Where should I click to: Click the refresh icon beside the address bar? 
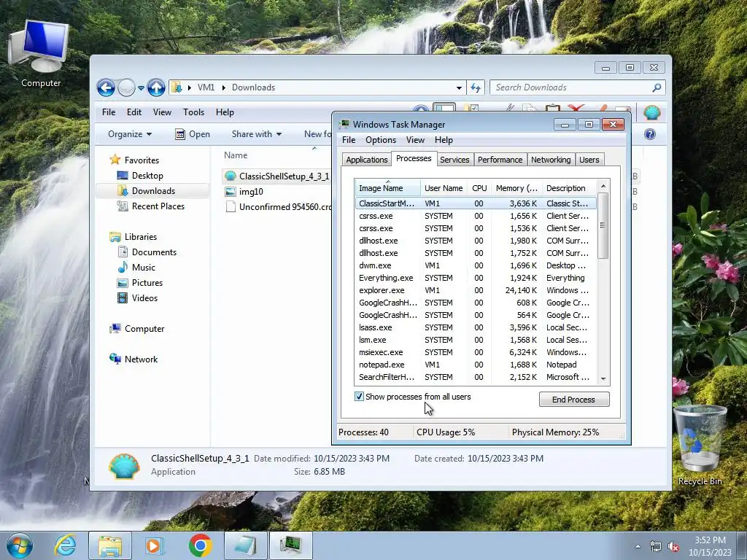point(476,87)
